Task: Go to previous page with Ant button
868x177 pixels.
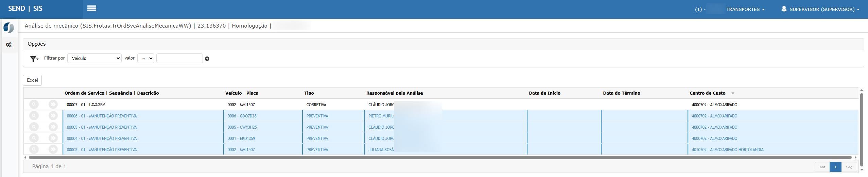Action: tap(822, 167)
